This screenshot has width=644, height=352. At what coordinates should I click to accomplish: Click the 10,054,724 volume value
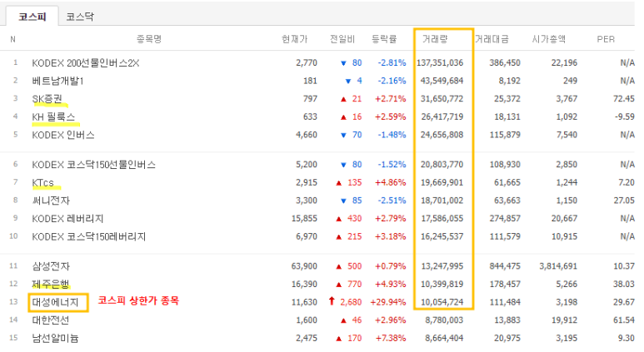tap(442, 302)
